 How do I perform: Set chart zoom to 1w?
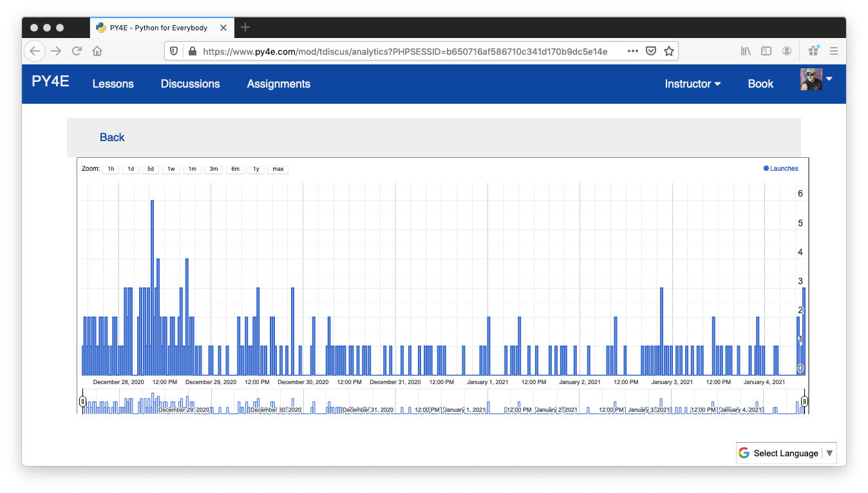(171, 169)
